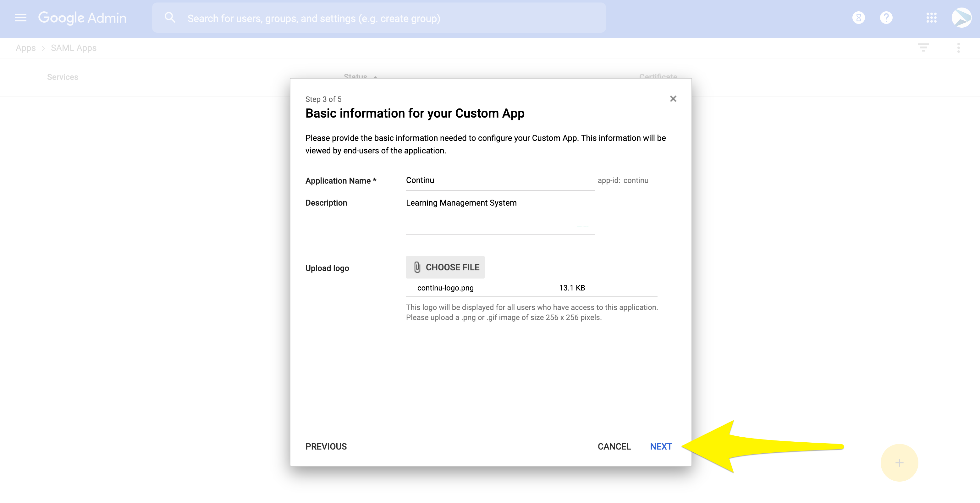The image size is (980, 503).
Task: Sort by the Status column header
Action: 355,76
